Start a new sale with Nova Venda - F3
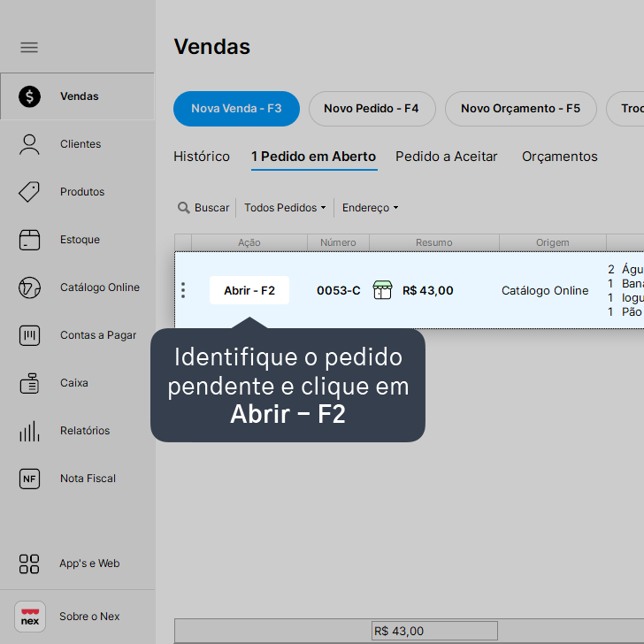Image resolution: width=644 pixels, height=644 pixels. pos(236,109)
